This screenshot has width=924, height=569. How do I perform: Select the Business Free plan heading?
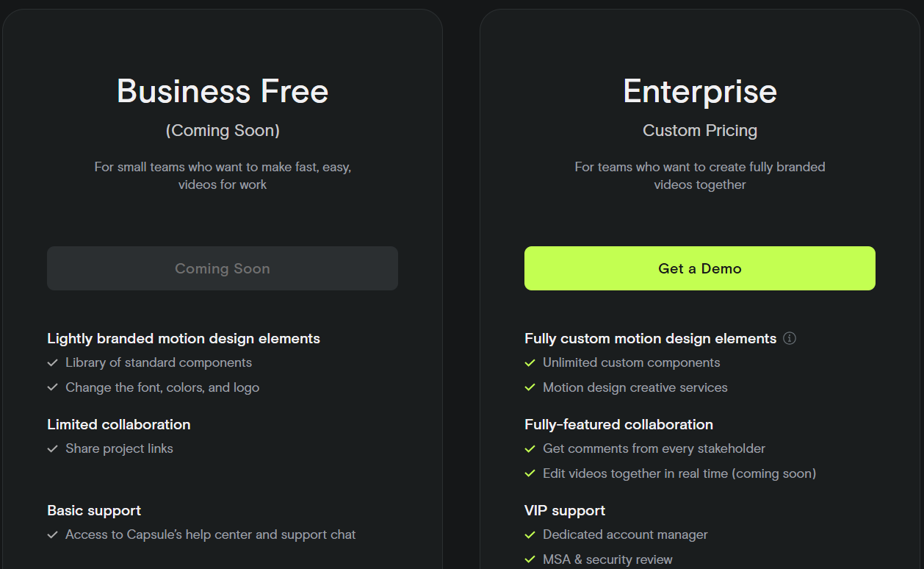[x=223, y=91]
